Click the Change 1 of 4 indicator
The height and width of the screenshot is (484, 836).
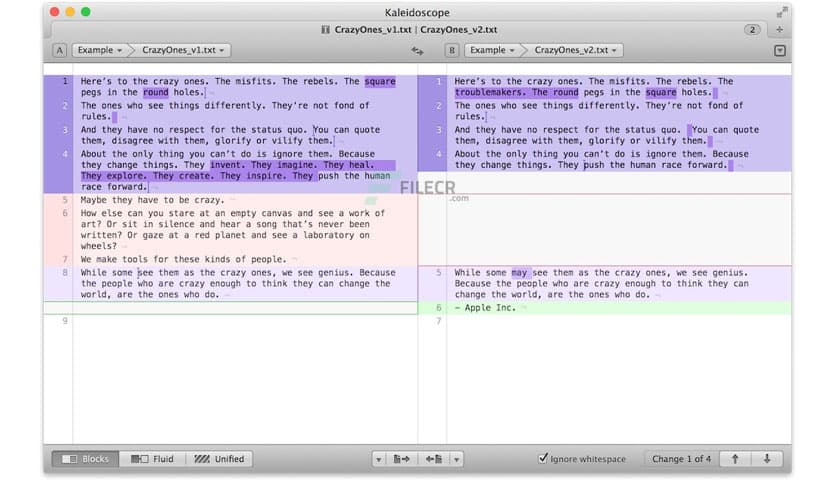pyautogui.click(x=681, y=459)
